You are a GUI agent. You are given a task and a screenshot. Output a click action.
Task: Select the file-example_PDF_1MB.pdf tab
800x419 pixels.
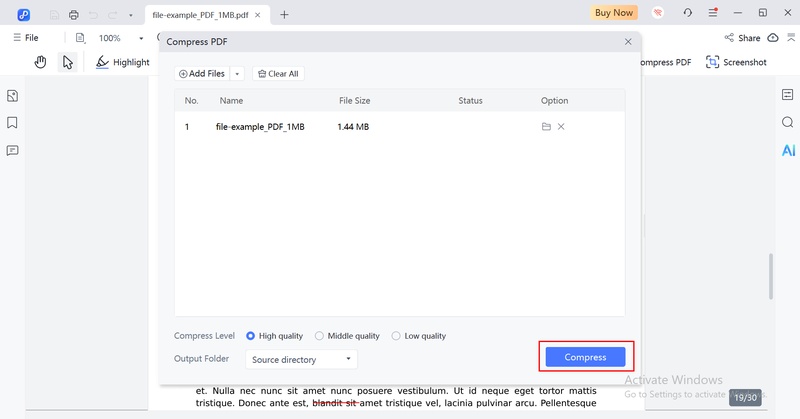(x=200, y=15)
